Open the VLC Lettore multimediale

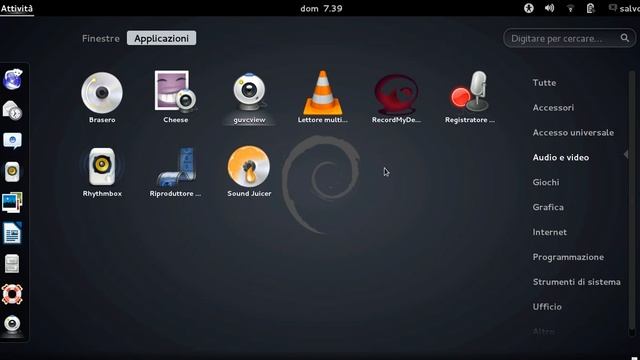coord(322,97)
